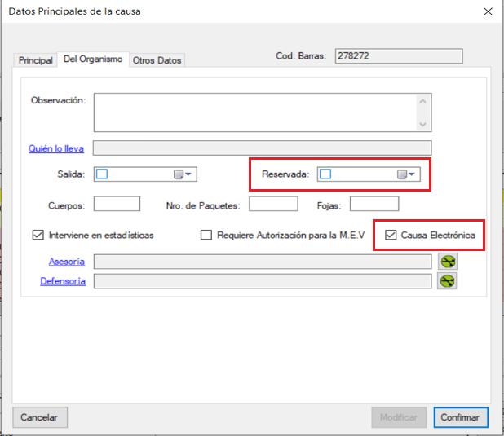The width and height of the screenshot is (504, 436).
Task: Open the Otros Datos tab
Action: click(157, 60)
